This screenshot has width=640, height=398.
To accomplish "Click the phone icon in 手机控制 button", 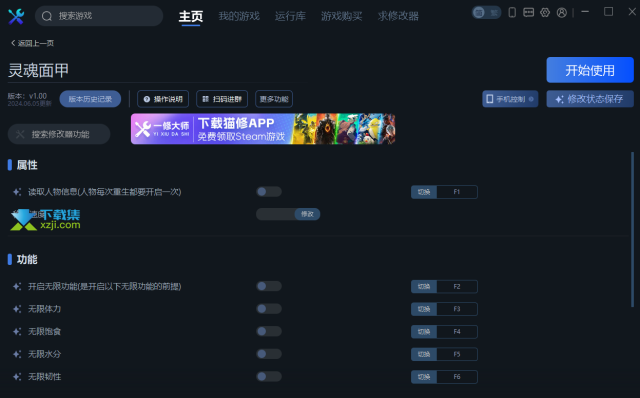I will tap(490, 99).
